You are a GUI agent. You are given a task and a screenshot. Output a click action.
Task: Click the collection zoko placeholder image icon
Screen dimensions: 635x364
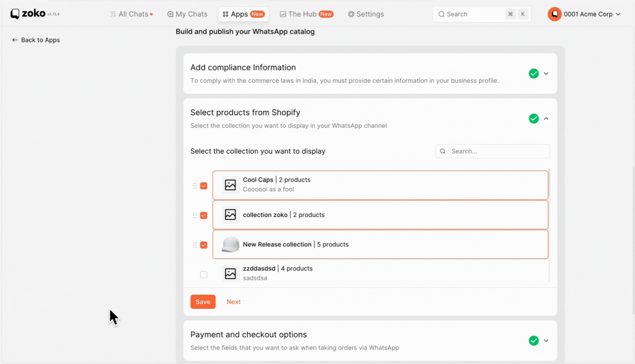tap(230, 214)
